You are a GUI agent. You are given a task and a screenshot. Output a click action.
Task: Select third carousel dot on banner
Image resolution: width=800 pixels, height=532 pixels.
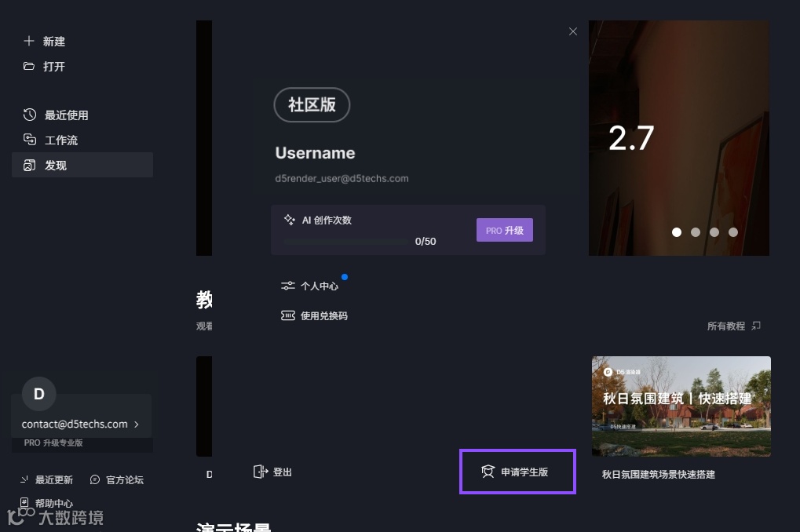click(x=714, y=232)
